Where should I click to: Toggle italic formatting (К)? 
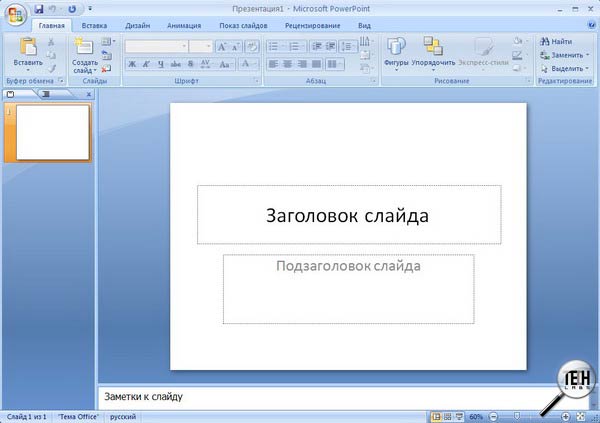tap(146, 64)
